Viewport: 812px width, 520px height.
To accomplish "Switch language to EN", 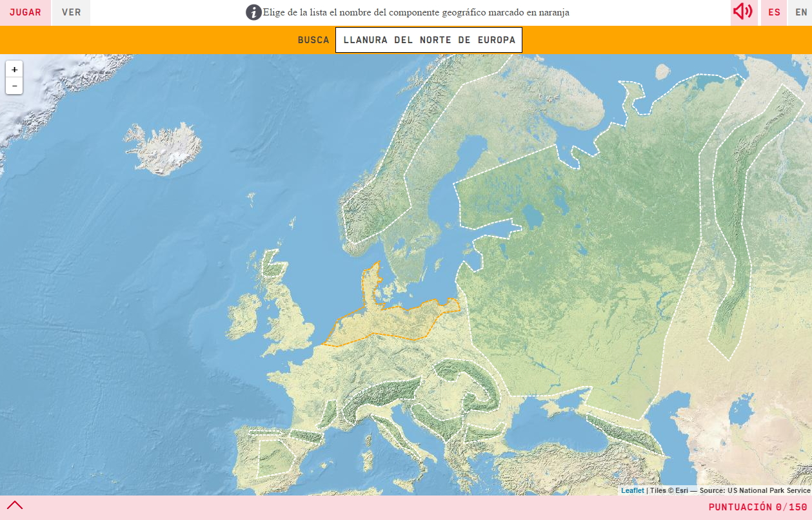I will coord(800,12).
